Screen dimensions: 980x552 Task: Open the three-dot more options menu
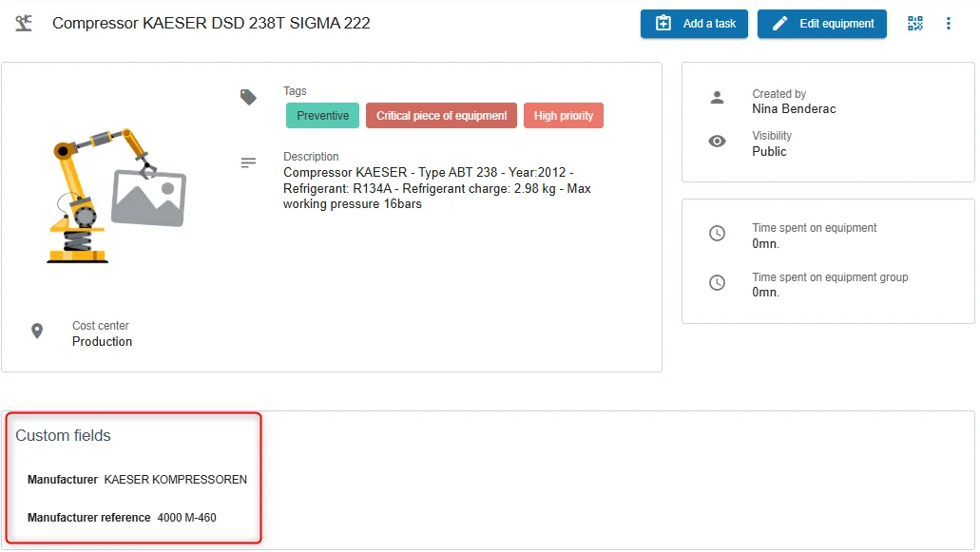pyautogui.click(x=948, y=24)
